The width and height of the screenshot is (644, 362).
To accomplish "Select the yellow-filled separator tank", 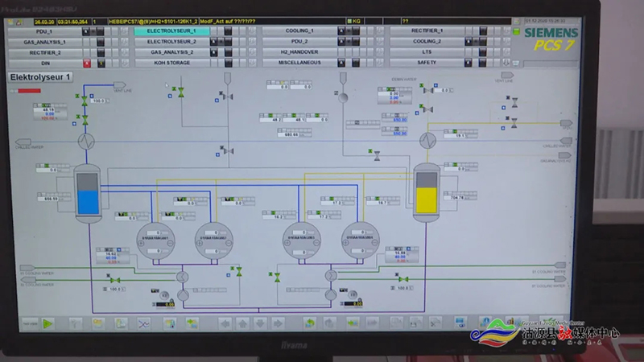I will tap(426, 194).
